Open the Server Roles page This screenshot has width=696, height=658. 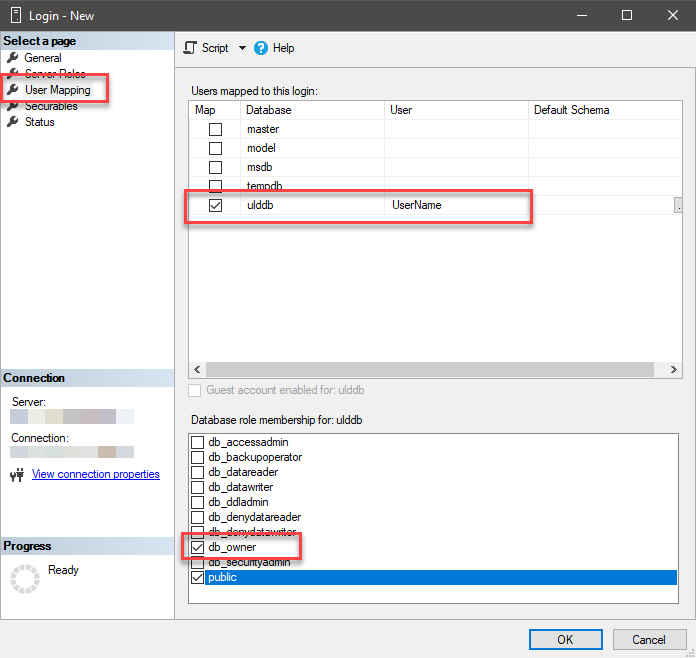(55, 73)
